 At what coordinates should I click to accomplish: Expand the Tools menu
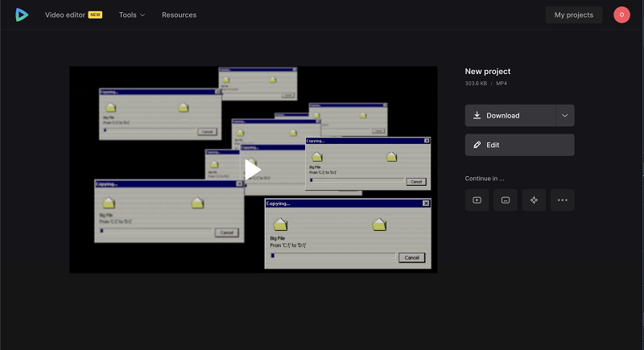point(132,14)
